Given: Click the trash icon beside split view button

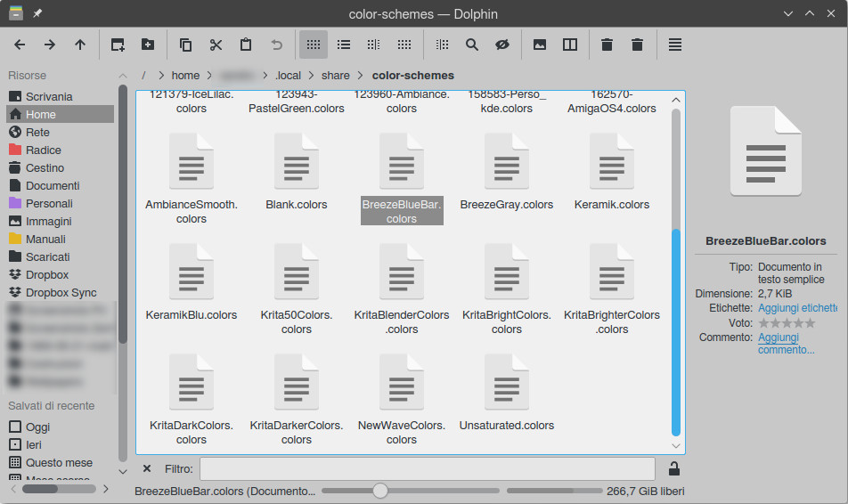Looking at the screenshot, I should click(607, 45).
